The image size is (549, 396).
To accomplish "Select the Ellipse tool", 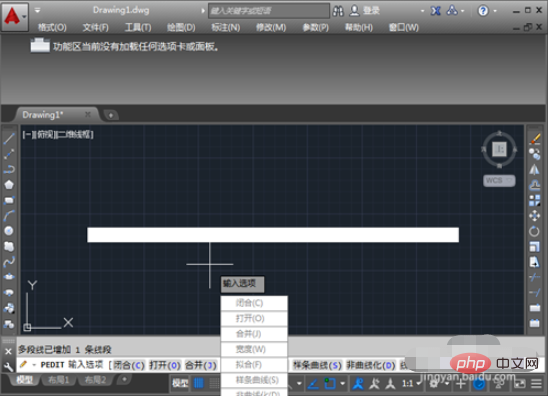I will [9, 277].
